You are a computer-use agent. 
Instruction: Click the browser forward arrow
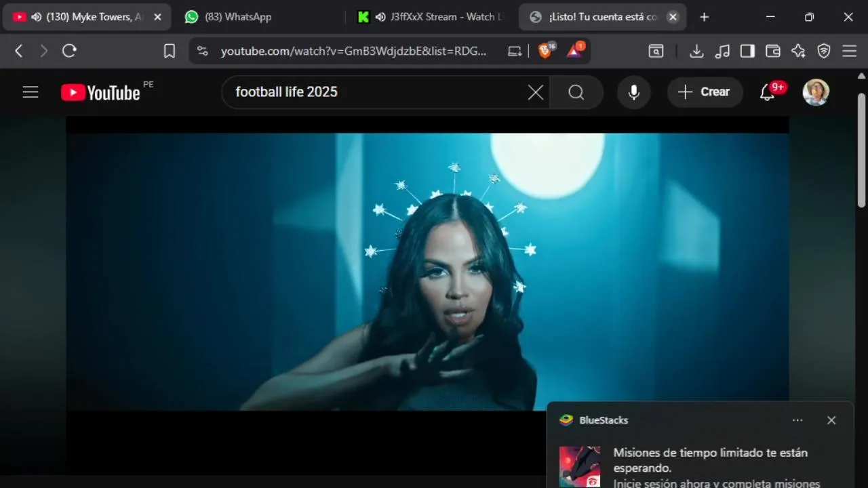point(44,51)
